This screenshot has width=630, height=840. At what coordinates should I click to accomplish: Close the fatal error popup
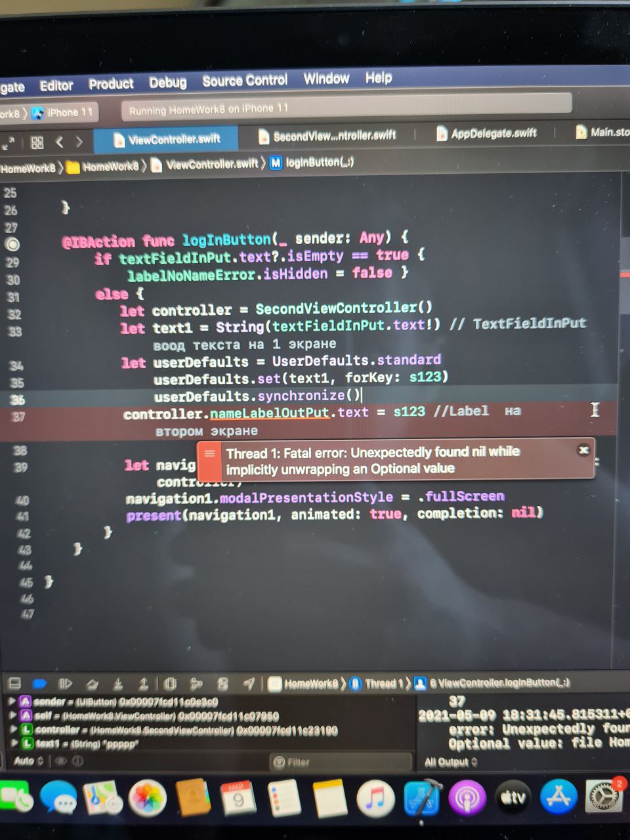(x=583, y=450)
